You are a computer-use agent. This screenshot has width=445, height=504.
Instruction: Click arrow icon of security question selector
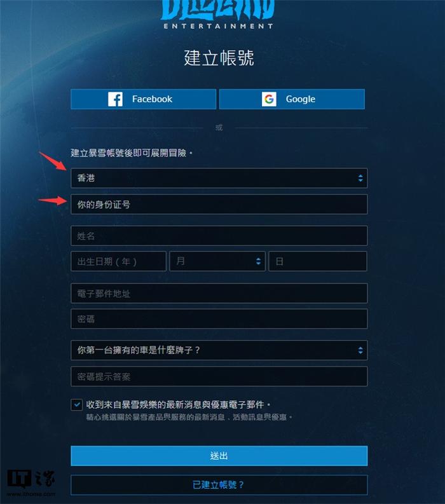tap(360, 350)
